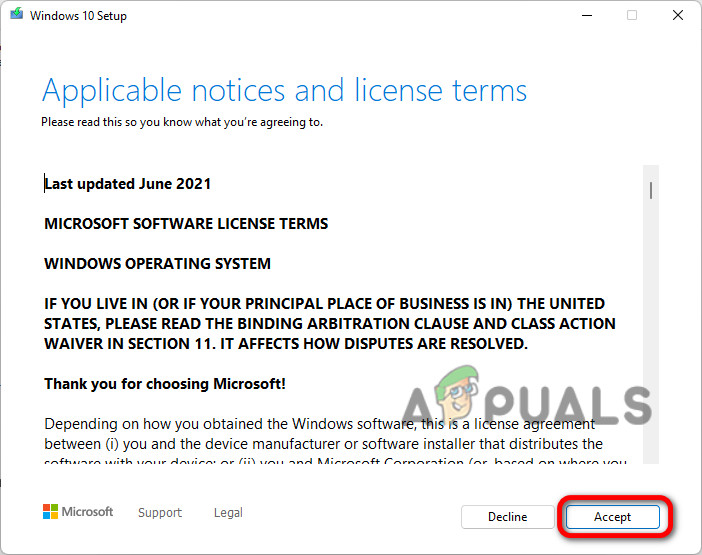Viewport: 702px width, 555px height.
Task: Click the Windows 10 Setup title icon
Action: (x=17, y=14)
